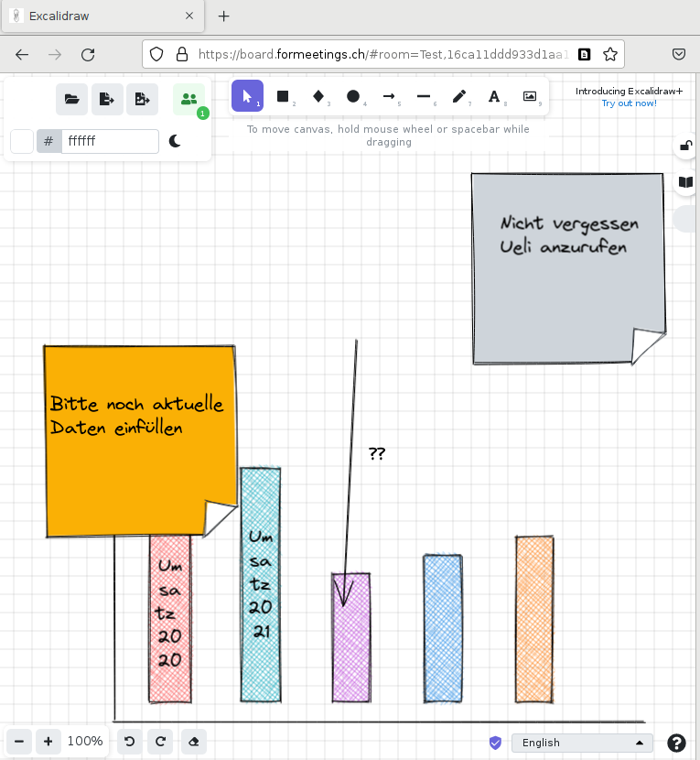This screenshot has height=760, width=700.
Task: Click the Excalidraw browser tab
Action: pos(101,16)
